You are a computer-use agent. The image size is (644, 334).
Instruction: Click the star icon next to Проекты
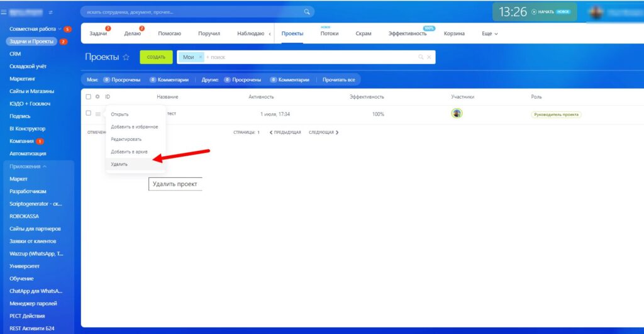click(126, 57)
